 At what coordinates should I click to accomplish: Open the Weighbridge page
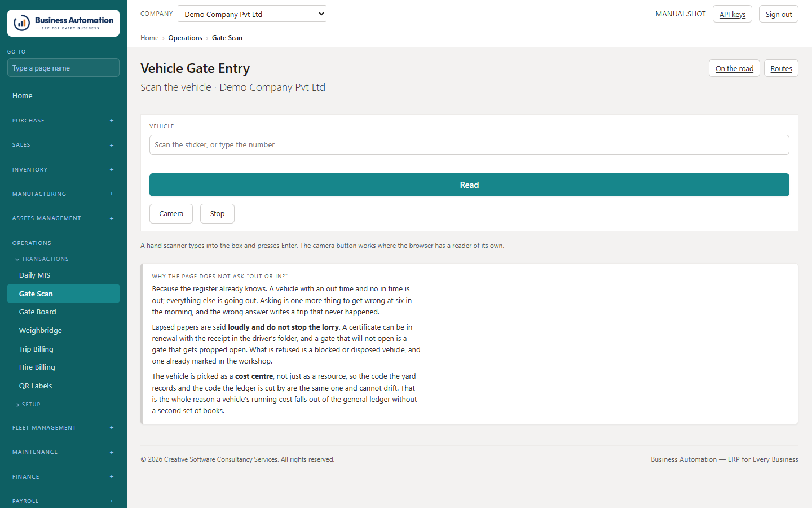point(63,330)
